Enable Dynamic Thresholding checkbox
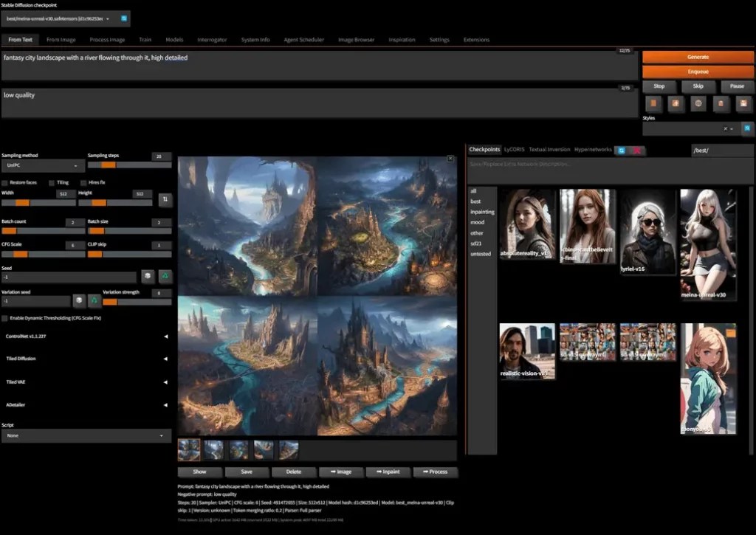The width and height of the screenshot is (756, 535). 5,318
